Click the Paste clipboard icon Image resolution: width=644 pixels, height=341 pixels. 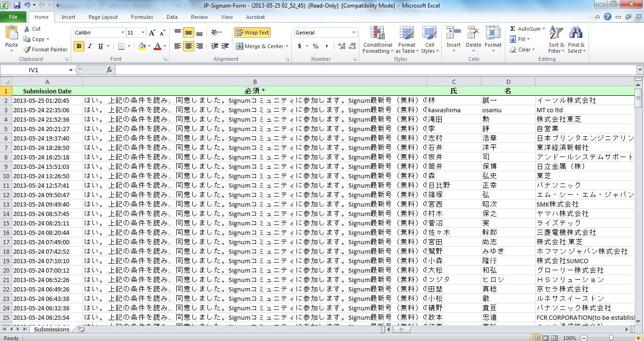click(x=11, y=33)
